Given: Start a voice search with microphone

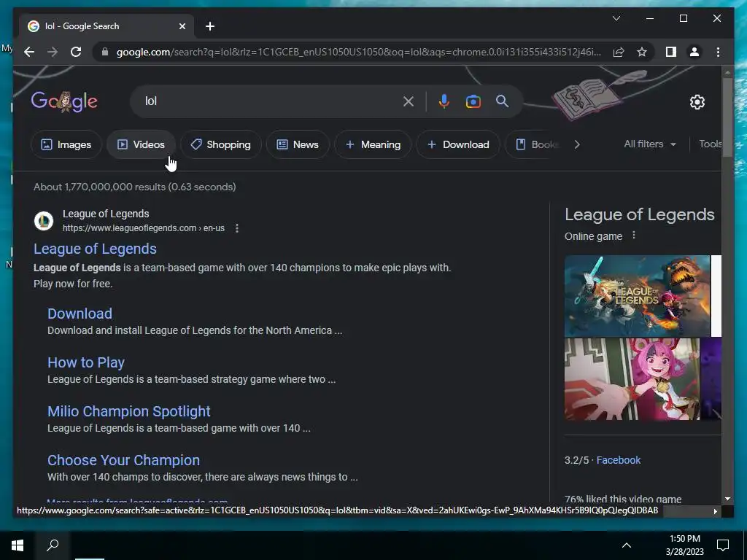Looking at the screenshot, I should 444,101.
